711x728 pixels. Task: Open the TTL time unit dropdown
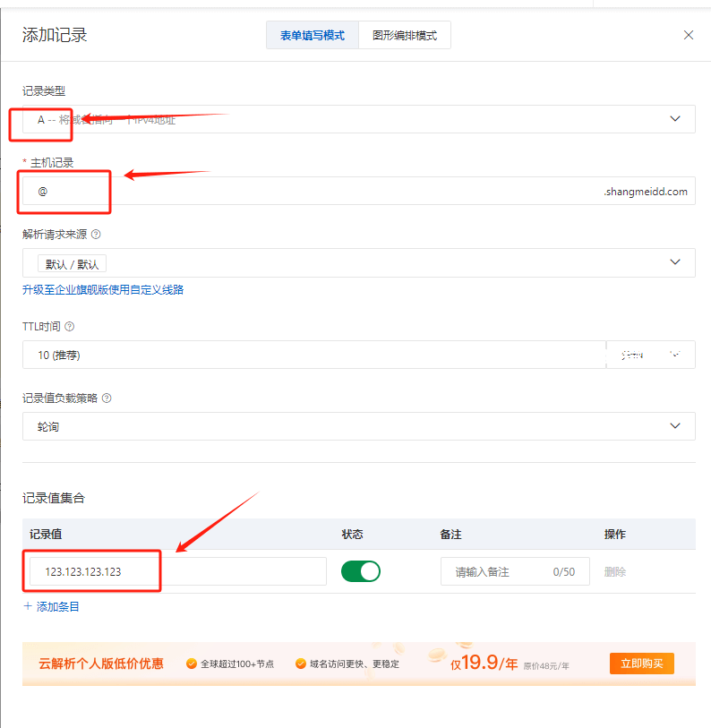(651, 355)
